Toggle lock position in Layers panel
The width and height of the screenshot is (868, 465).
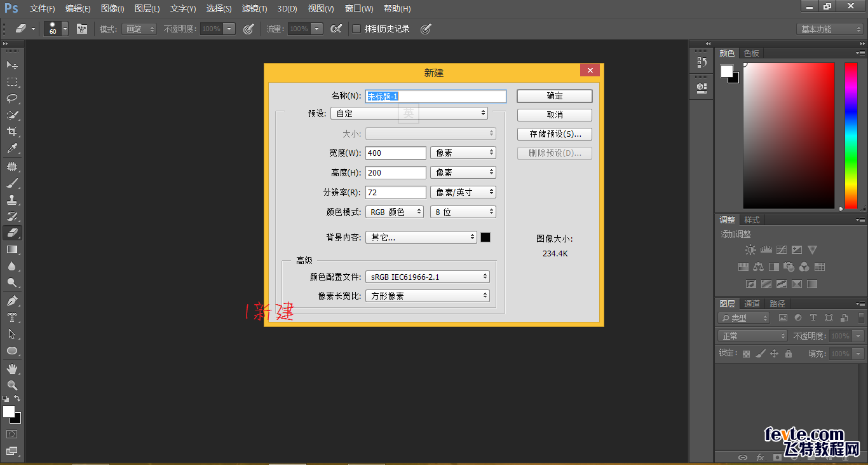click(x=775, y=354)
